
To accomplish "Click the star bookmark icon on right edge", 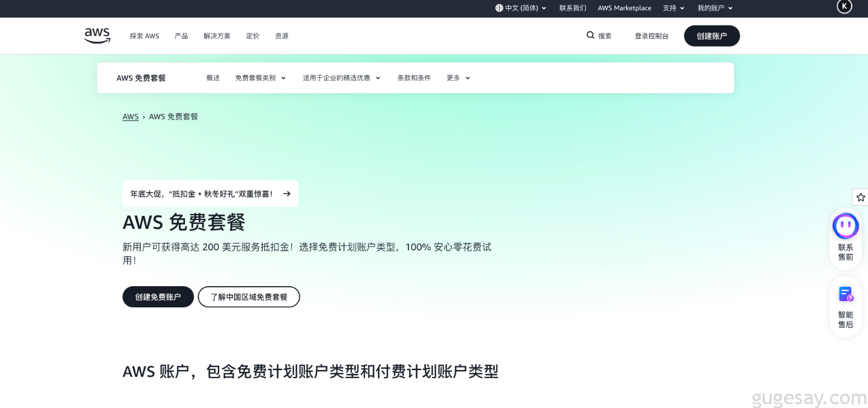I will point(861,197).
